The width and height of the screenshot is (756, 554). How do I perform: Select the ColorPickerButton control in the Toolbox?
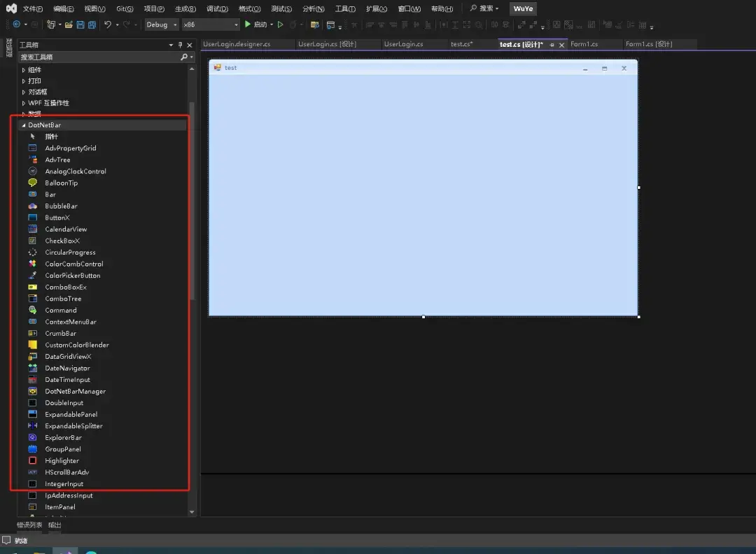73,275
